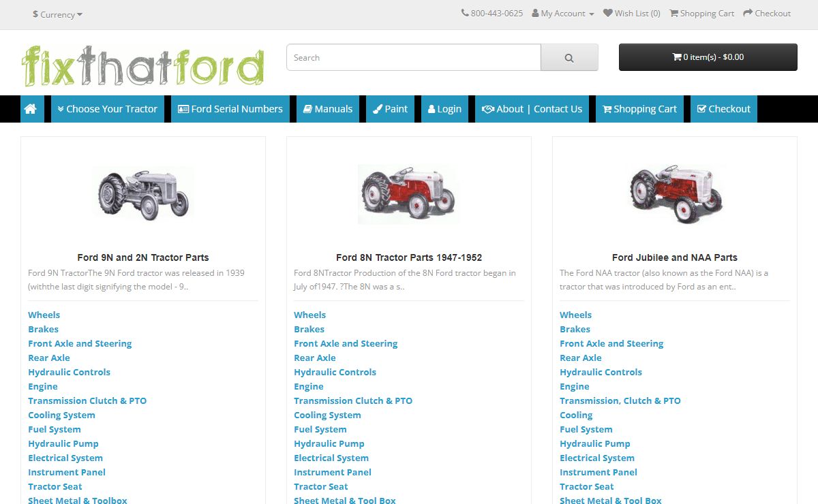This screenshot has height=504, width=818.
Task: Open Transmission Clutch & PTO under 9N
Action: pyautogui.click(x=87, y=400)
